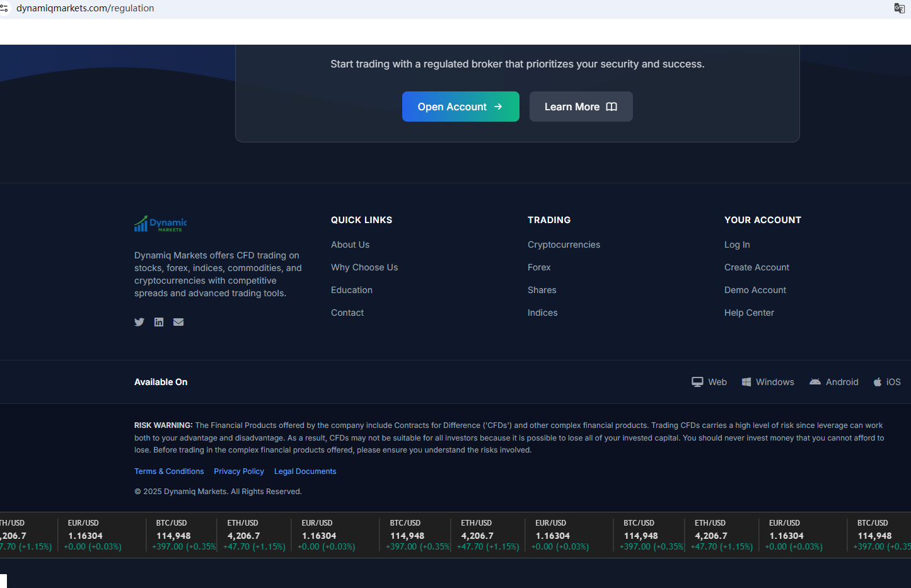Click the iOS Apple icon

click(x=877, y=382)
